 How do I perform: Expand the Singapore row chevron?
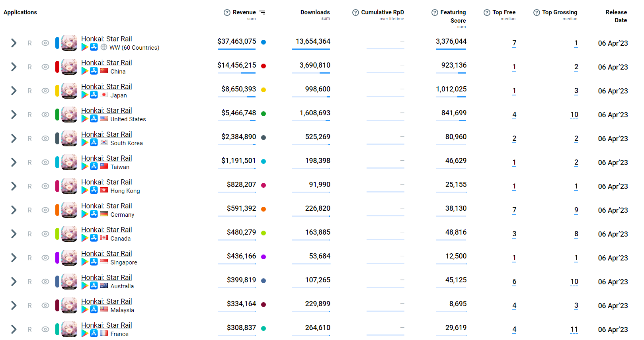(14, 258)
